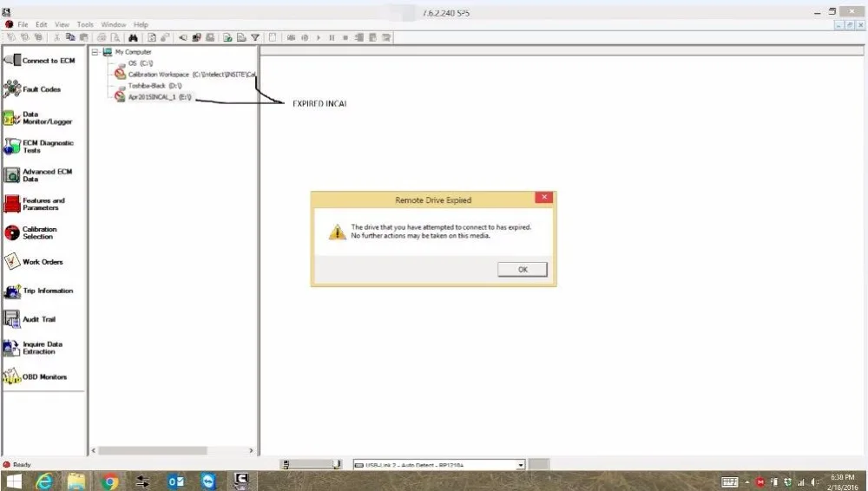This screenshot has width=868, height=491.
Task: Open Internet Explorer from taskbar
Action: click(x=43, y=481)
